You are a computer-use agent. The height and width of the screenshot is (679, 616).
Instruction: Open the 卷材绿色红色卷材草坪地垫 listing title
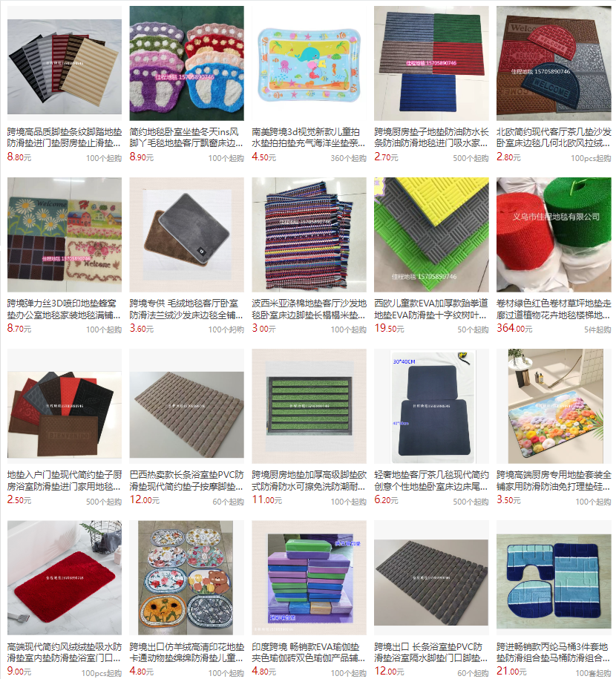[554, 309]
